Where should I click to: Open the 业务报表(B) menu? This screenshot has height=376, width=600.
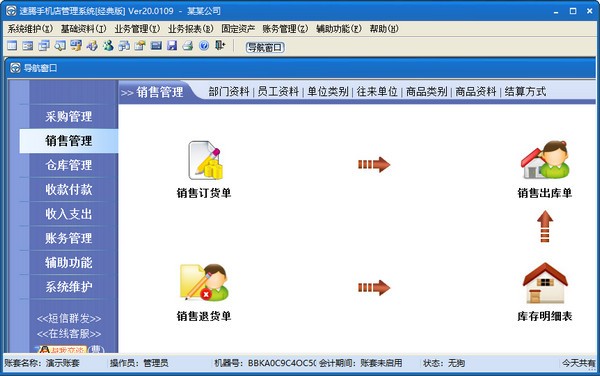point(191,29)
